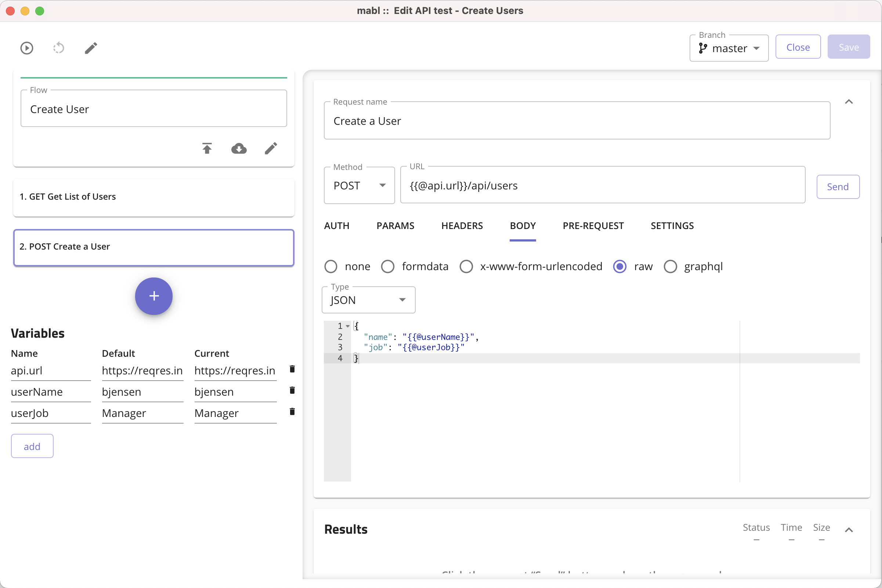Switch to the HEADERS tab
This screenshot has width=882, height=588.
coord(462,226)
